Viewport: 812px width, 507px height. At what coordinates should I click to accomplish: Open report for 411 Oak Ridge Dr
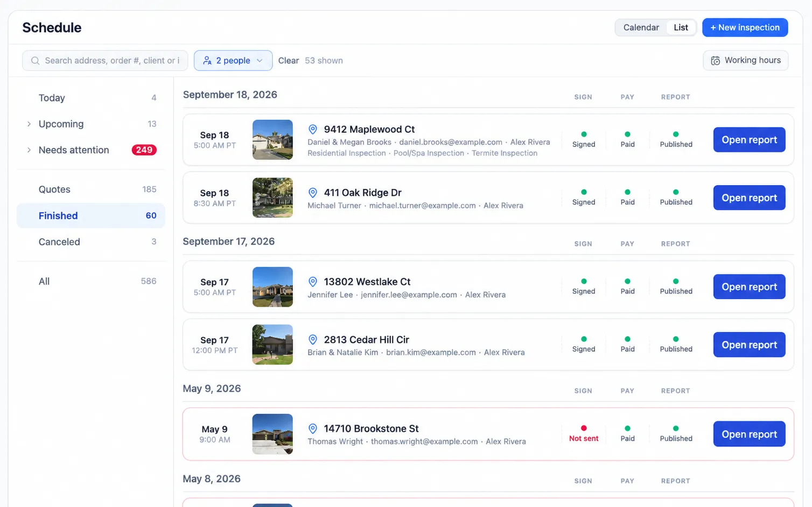click(749, 198)
